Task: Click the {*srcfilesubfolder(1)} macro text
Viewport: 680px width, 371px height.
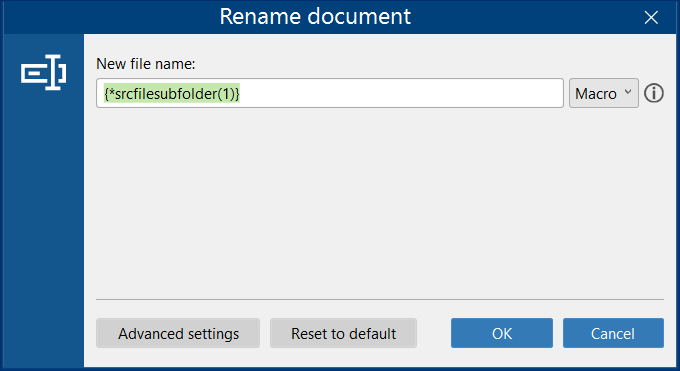Action: click(172, 94)
